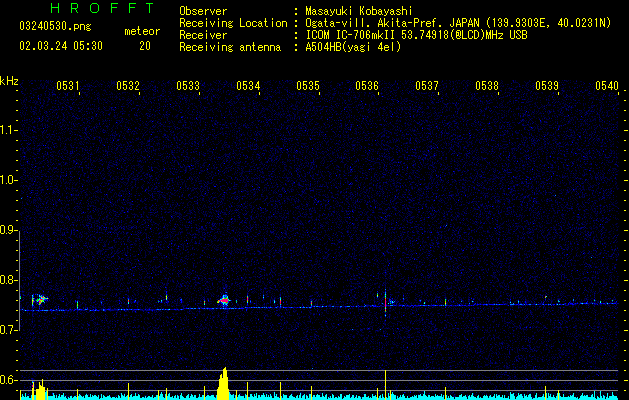The width and height of the screenshot is (629, 400).
Task: Click the HROFFT title text
Action: click(x=103, y=8)
